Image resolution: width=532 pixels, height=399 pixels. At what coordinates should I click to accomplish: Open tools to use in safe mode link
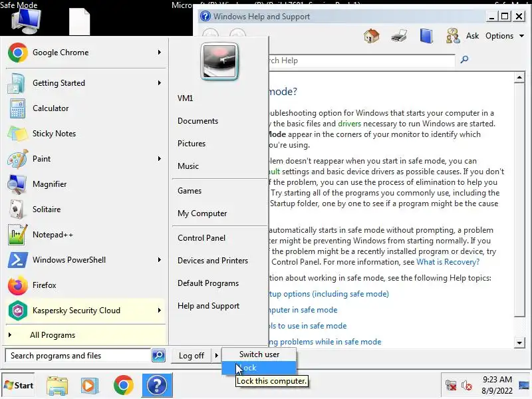308,326
